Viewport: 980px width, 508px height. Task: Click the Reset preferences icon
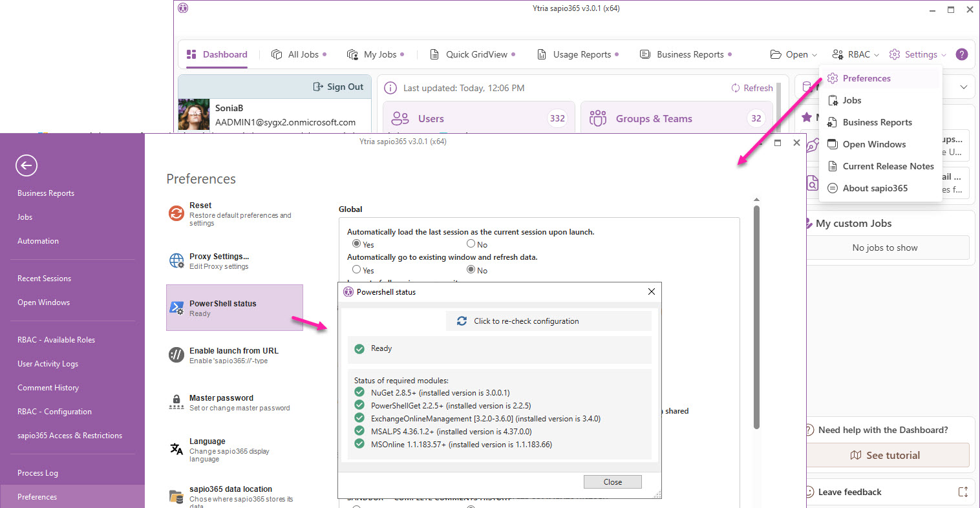[176, 213]
